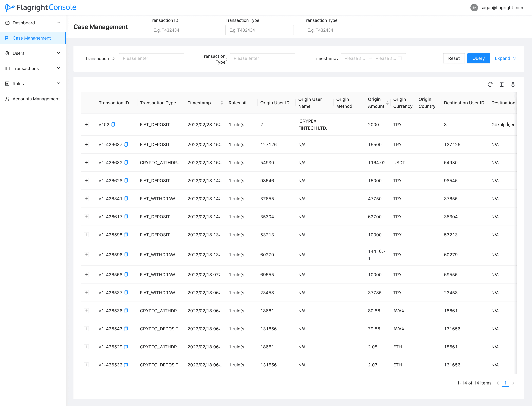Copy transaction ID v1-426637
This screenshot has width=532, height=406.
pyautogui.click(x=126, y=145)
